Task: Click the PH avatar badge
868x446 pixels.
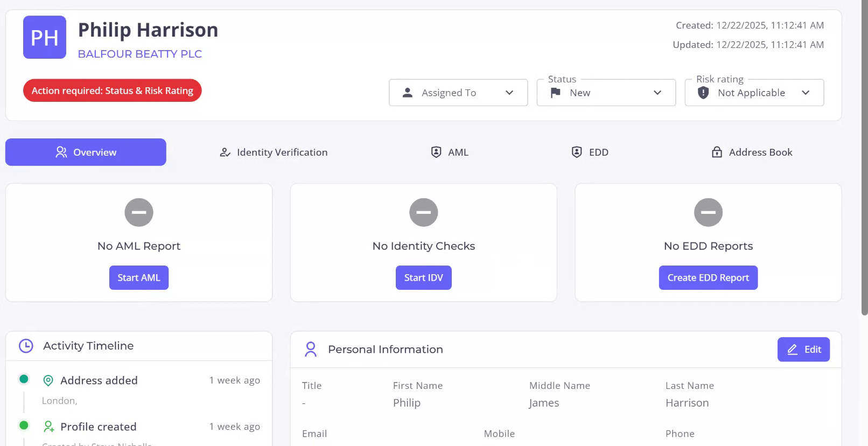Action: click(x=45, y=37)
